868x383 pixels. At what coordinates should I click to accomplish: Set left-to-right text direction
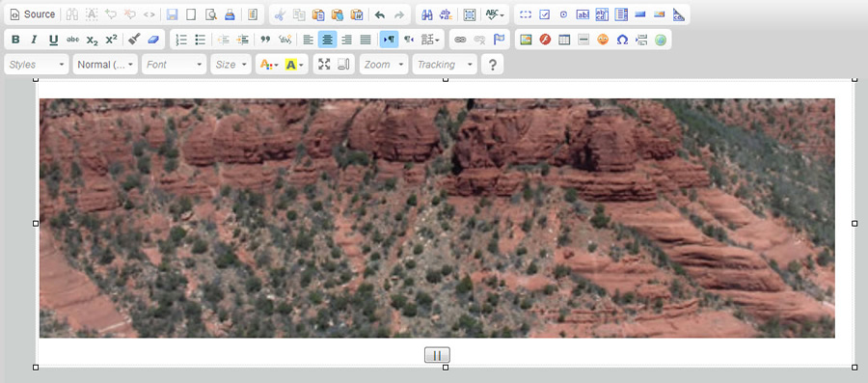coord(389,40)
